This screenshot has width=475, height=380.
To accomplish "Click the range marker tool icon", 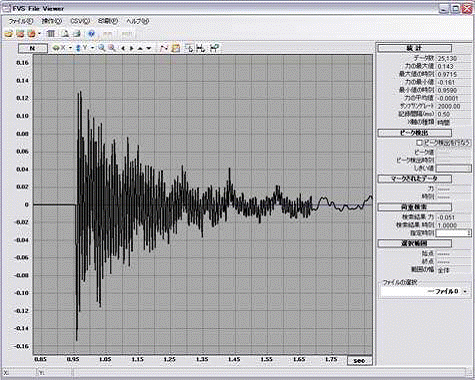I will pyautogui.click(x=201, y=48).
